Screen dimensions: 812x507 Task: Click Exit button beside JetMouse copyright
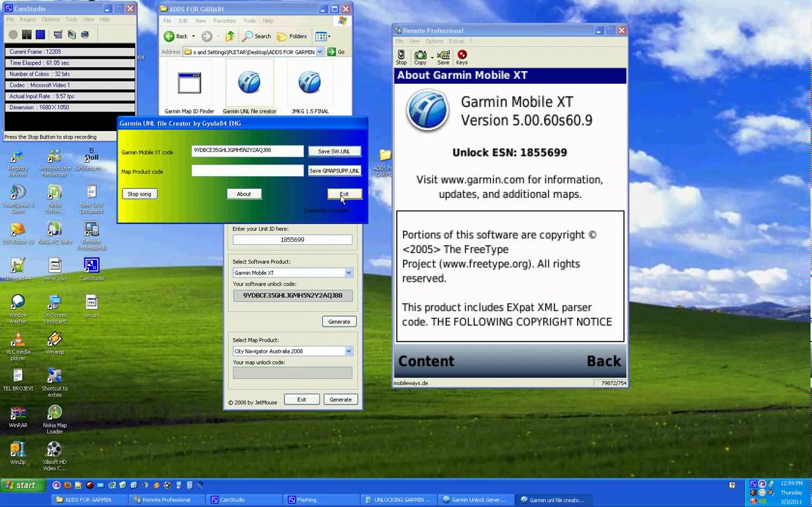[x=301, y=400]
